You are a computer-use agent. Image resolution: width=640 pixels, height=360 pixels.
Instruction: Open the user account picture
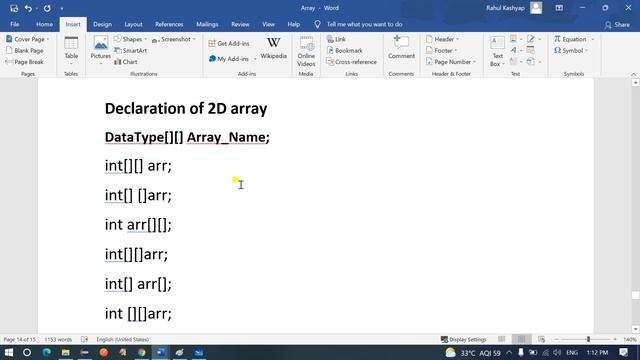pyautogui.click(x=536, y=8)
